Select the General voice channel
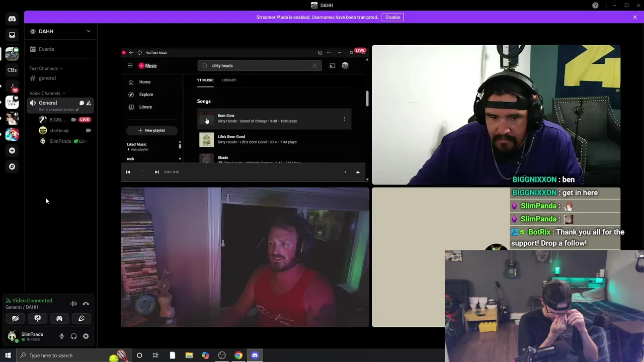The width and height of the screenshot is (644, 362). [48, 103]
